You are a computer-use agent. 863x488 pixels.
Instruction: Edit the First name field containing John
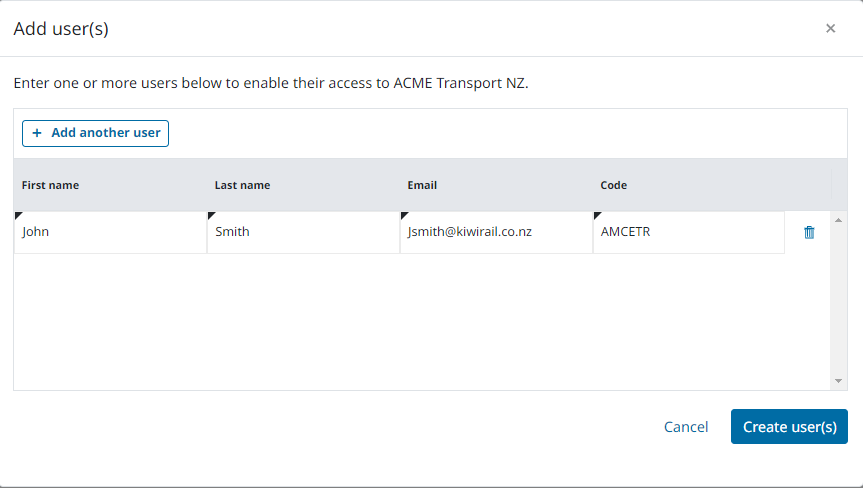(x=110, y=232)
